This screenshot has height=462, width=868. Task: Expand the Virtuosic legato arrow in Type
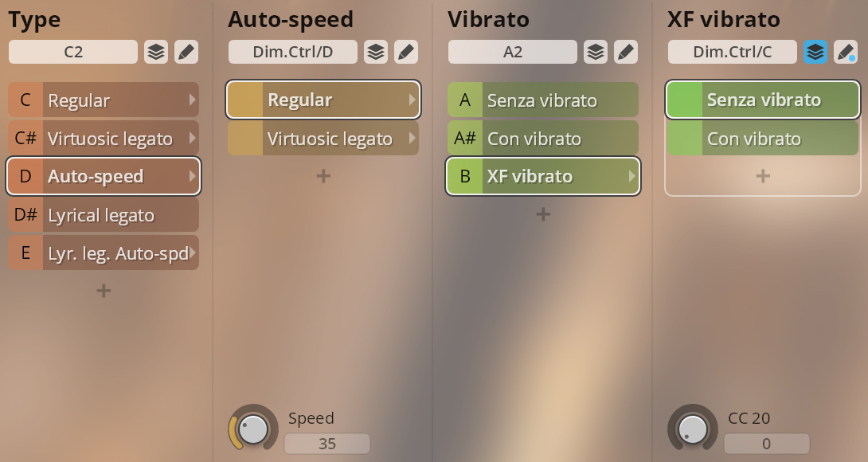click(x=192, y=138)
